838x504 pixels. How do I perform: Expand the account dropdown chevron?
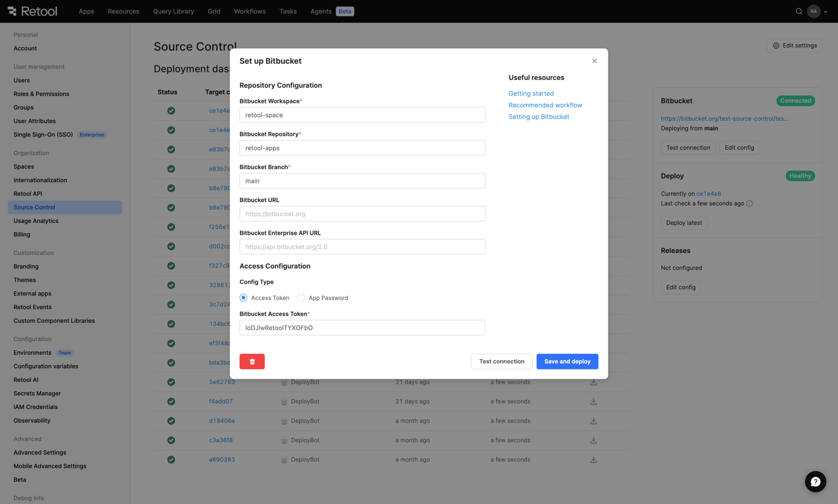click(x=825, y=12)
